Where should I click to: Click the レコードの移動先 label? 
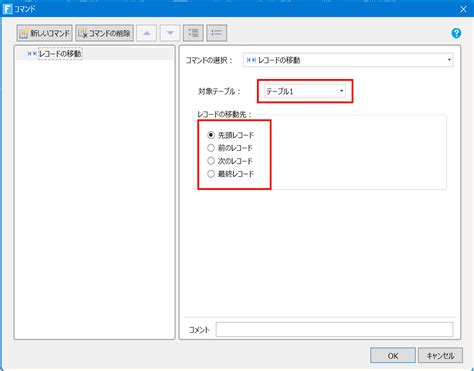coord(225,114)
